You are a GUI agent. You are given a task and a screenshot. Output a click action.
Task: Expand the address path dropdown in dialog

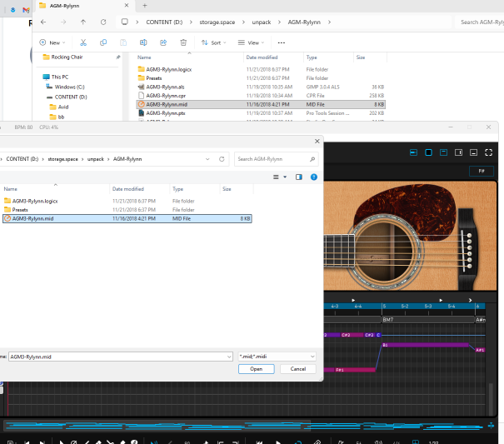(x=207, y=159)
